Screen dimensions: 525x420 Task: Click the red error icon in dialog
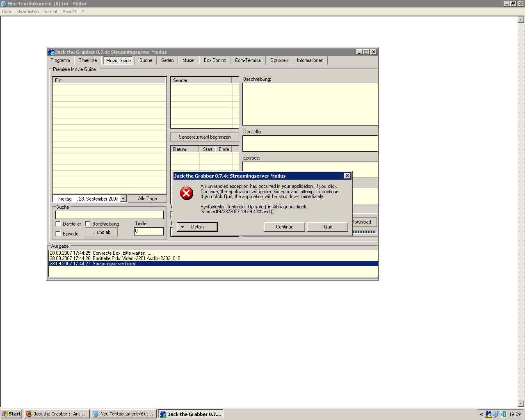click(187, 193)
